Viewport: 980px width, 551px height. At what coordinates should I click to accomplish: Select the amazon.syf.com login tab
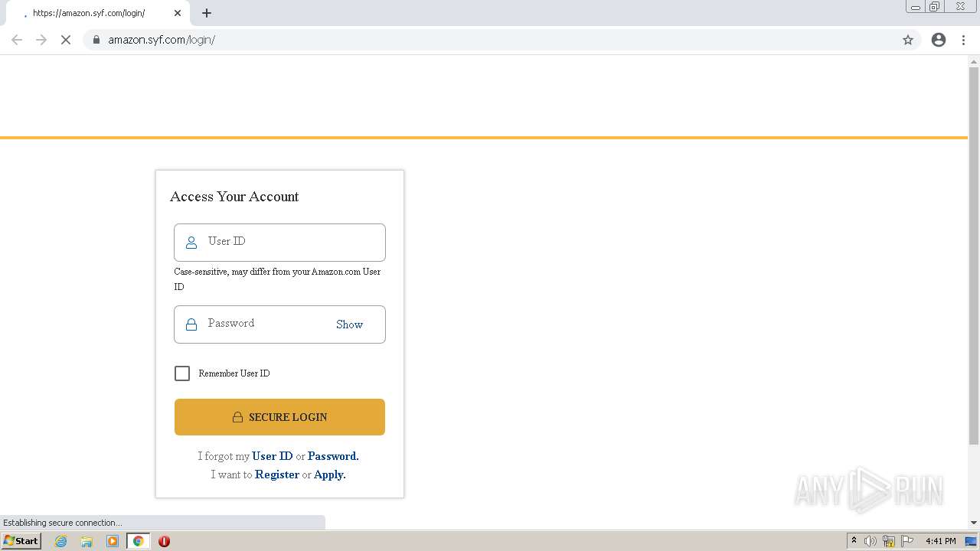[92, 13]
